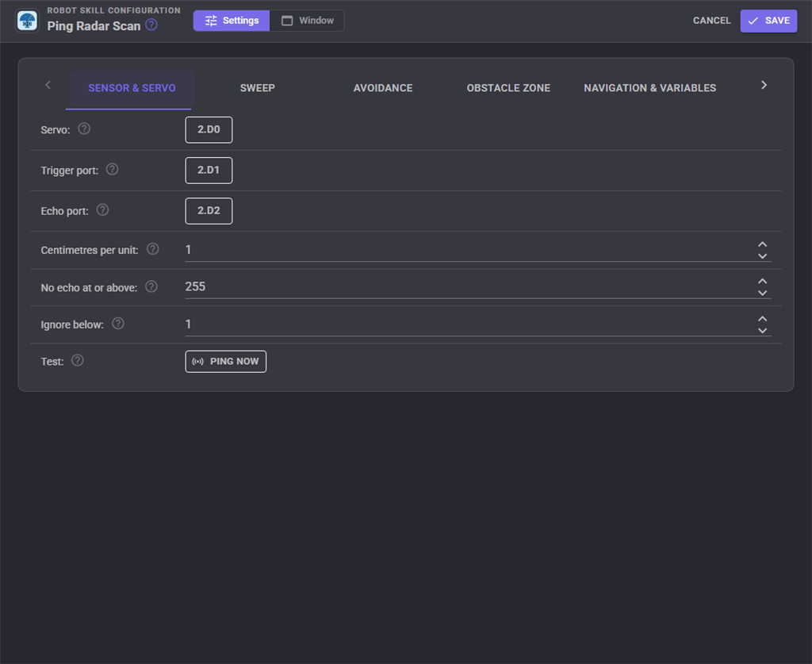Click the Robot Skill Configuration heading

(114, 10)
